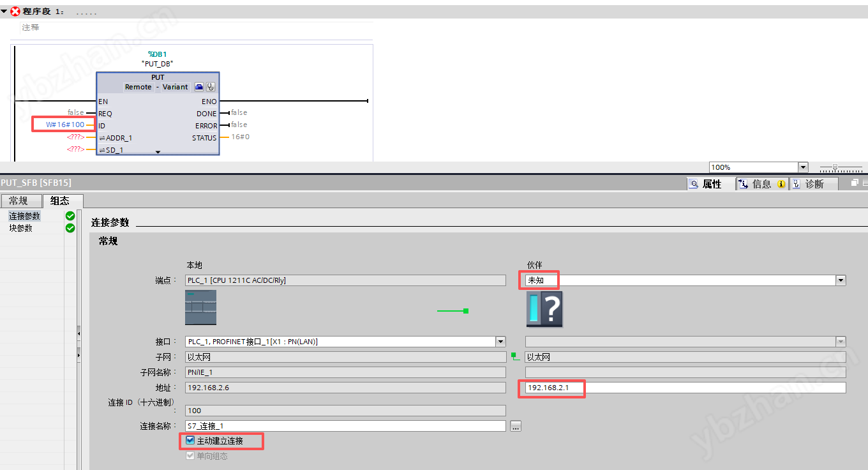Click the PUT block configuration toolbox icon

(x=199, y=87)
